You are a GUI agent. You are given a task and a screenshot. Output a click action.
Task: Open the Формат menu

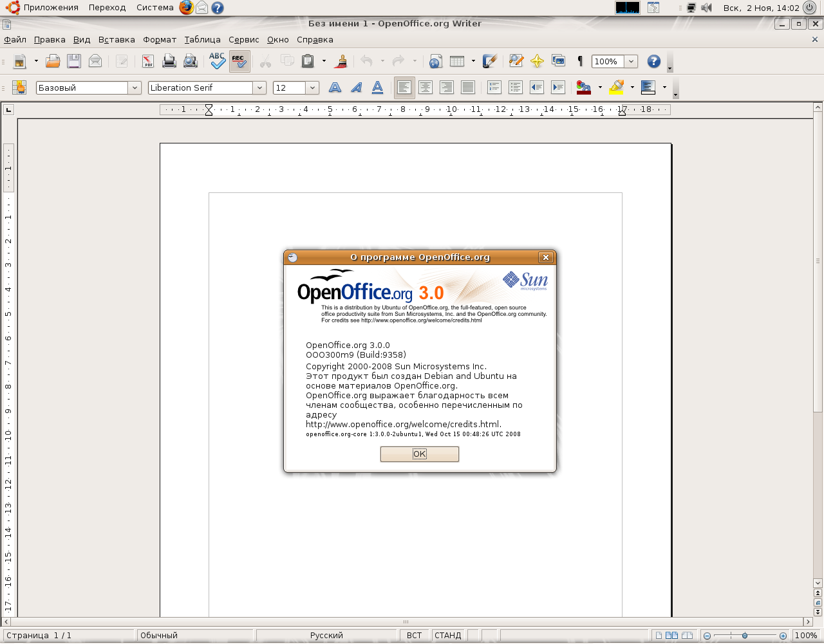[x=160, y=39]
